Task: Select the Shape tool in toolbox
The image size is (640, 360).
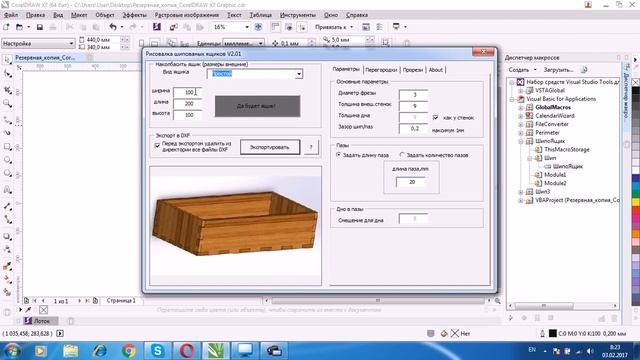Action: point(7,74)
